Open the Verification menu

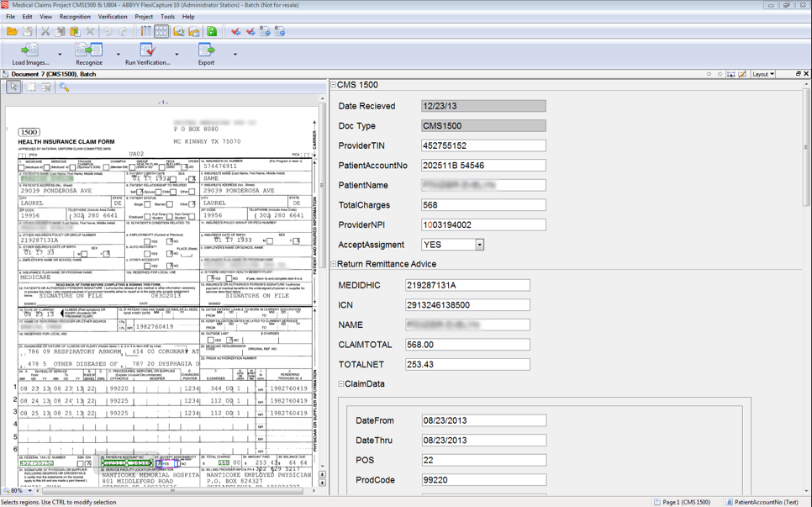(x=113, y=17)
